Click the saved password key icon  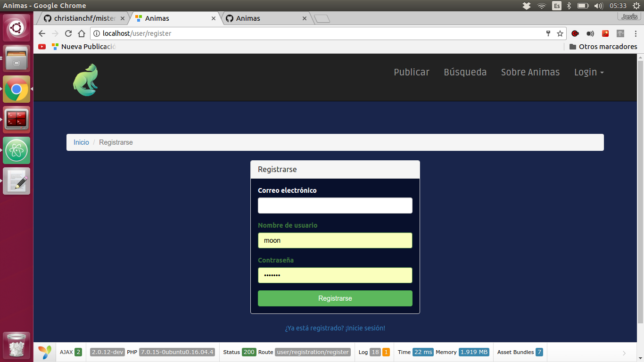pyautogui.click(x=548, y=33)
